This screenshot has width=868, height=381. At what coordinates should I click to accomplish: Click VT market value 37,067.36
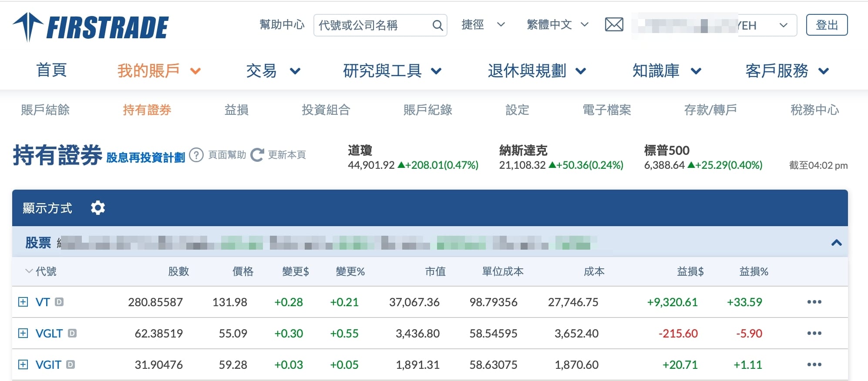pyautogui.click(x=414, y=302)
